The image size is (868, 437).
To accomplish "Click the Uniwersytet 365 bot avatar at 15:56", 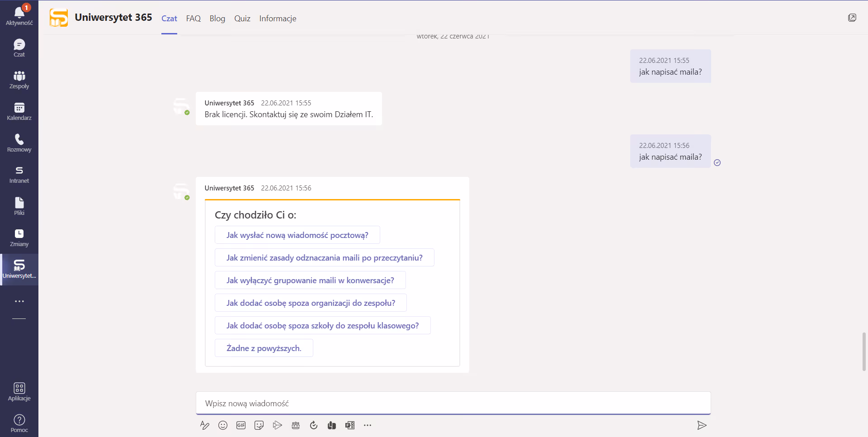I will point(182,192).
